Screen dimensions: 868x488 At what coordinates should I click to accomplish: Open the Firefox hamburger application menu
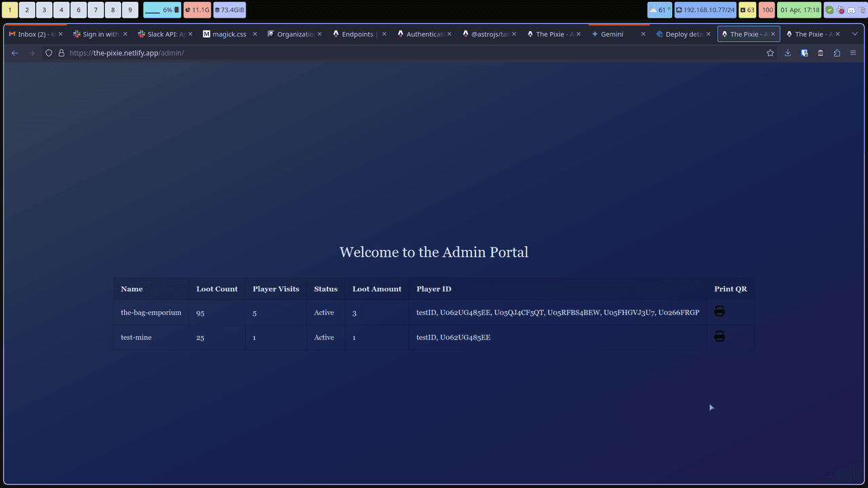point(853,53)
